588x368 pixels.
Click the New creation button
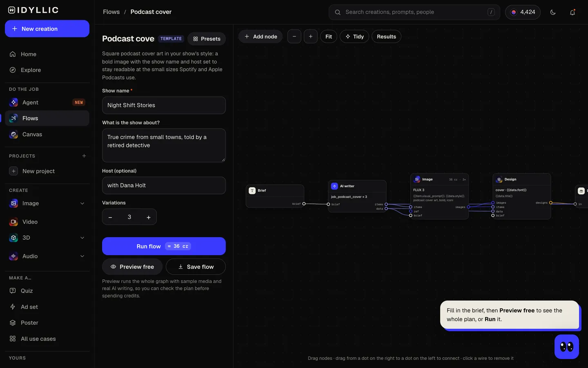tap(47, 29)
